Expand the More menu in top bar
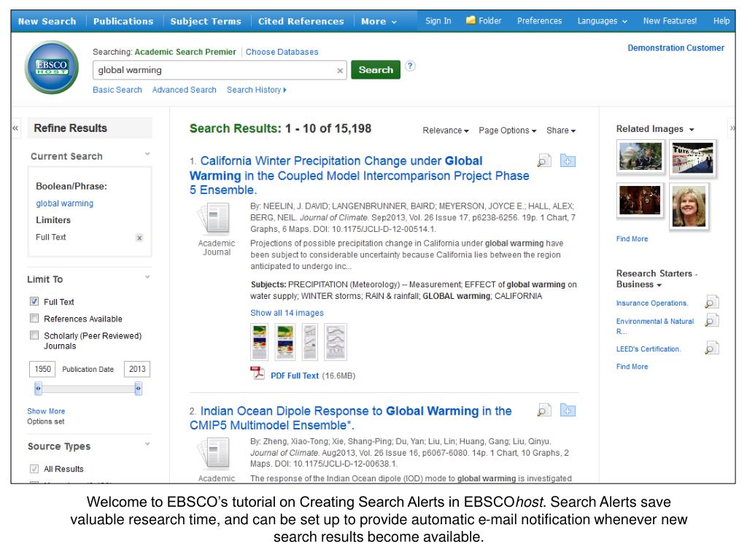 [x=379, y=21]
